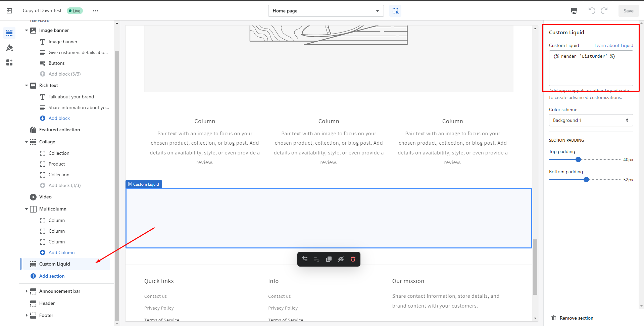The image size is (644, 326).
Task: Click the plus icon beside Add section
Action: [33, 276]
